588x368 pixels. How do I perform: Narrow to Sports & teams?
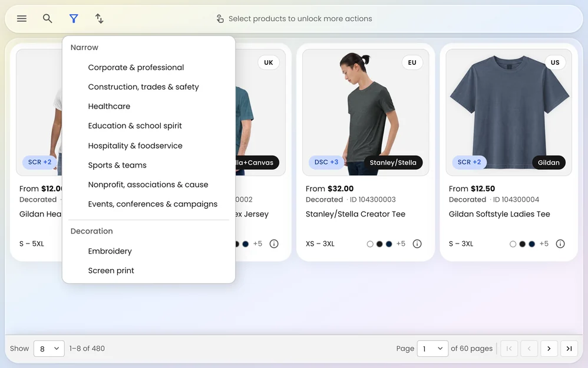click(148, 165)
